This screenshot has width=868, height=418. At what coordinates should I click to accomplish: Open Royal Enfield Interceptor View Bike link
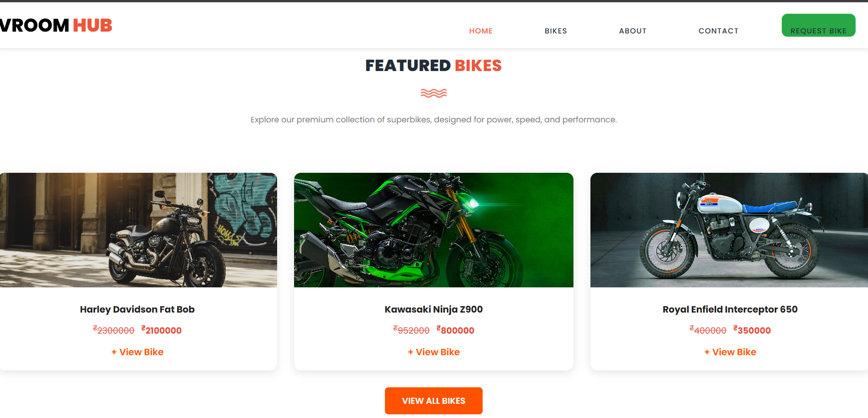[730, 352]
